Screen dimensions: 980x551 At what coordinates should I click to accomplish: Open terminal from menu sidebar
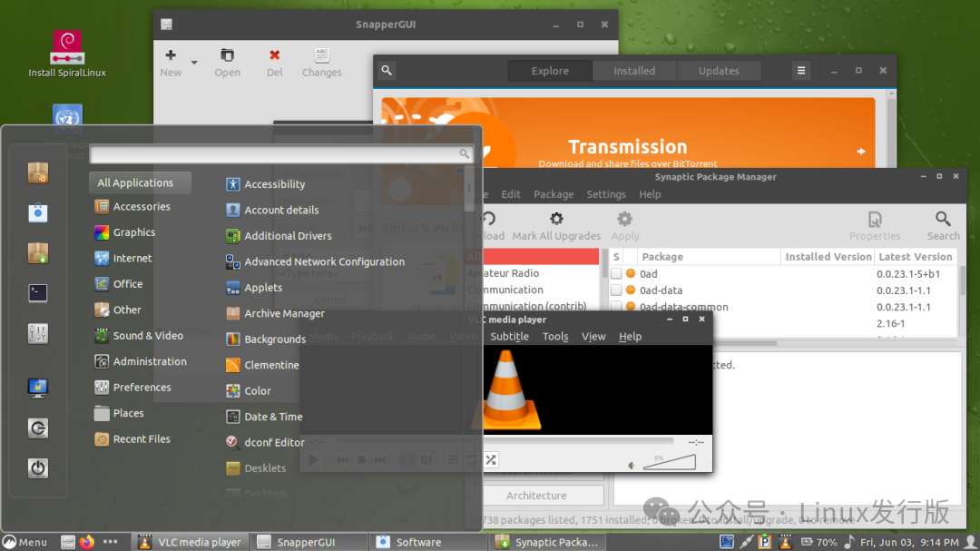(x=37, y=292)
